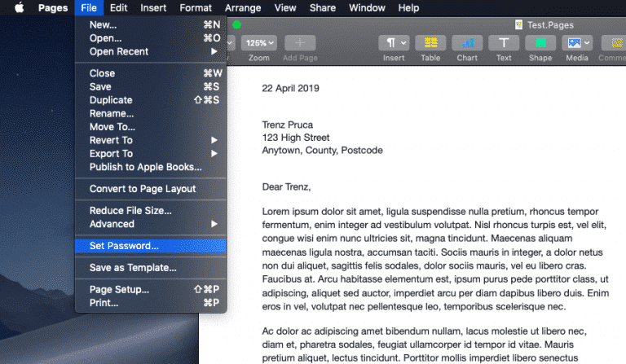Image resolution: width=626 pixels, height=364 pixels.
Task: Open the Zoom 125% dropdown
Action: (259, 43)
